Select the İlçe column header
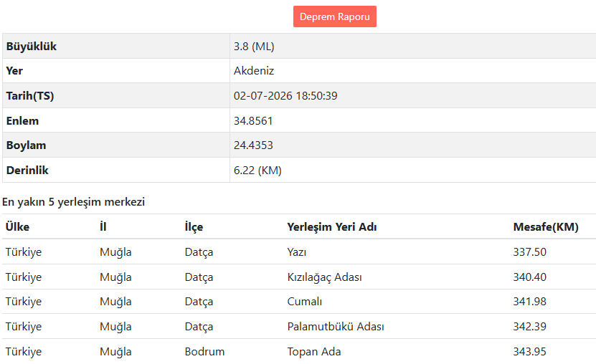 coord(194,227)
